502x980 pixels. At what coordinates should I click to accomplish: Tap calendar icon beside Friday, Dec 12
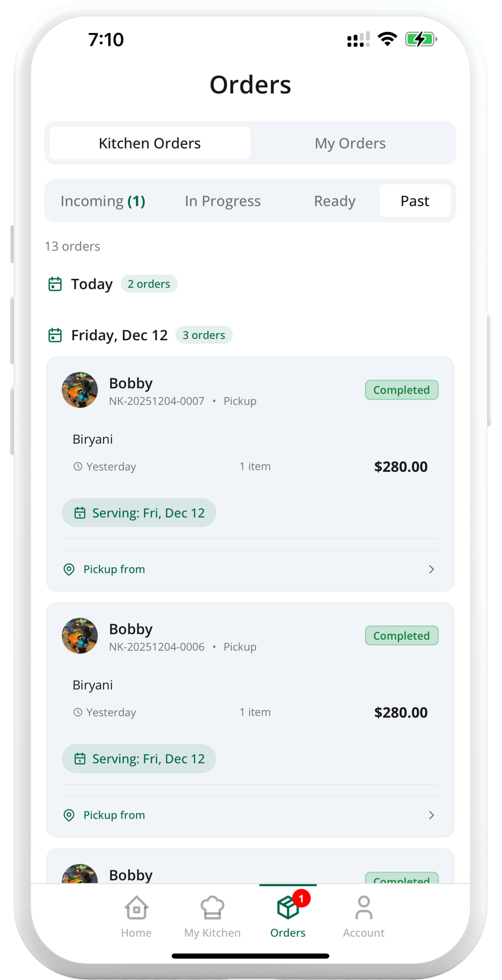pos(55,335)
